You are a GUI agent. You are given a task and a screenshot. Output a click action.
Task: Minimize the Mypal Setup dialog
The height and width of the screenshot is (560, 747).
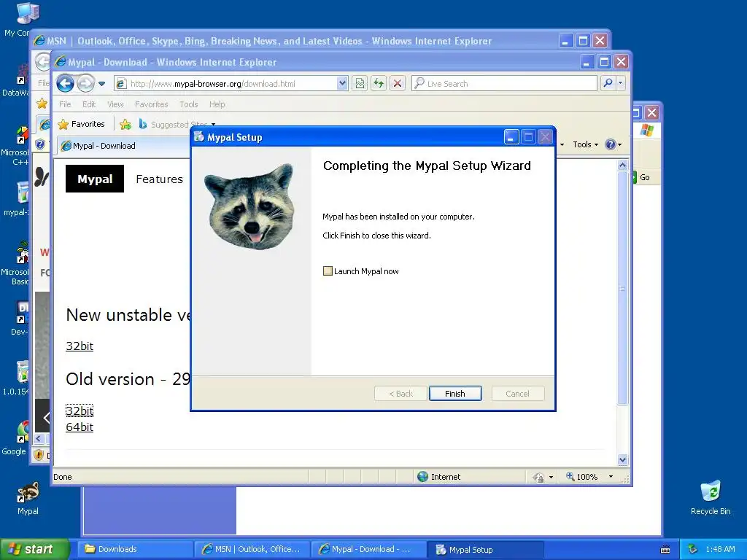click(511, 137)
